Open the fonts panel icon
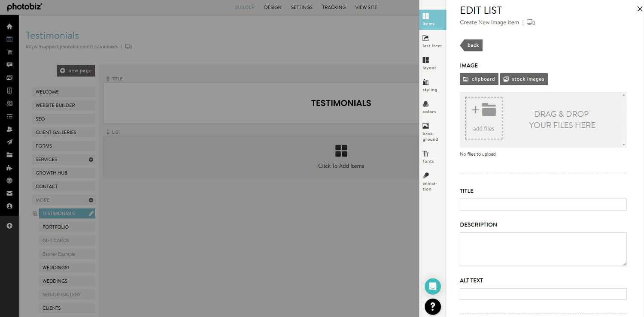Image resolution: width=644 pixels, height=317 pixels. [428, 157]
